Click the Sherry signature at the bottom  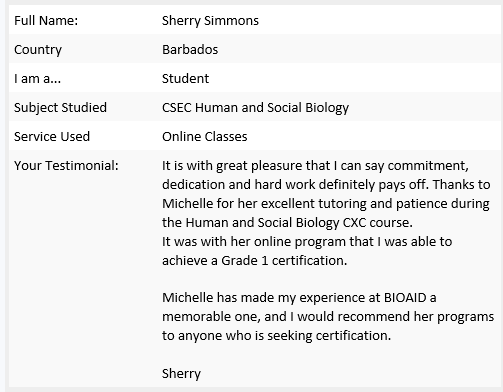tap(181, 374)
